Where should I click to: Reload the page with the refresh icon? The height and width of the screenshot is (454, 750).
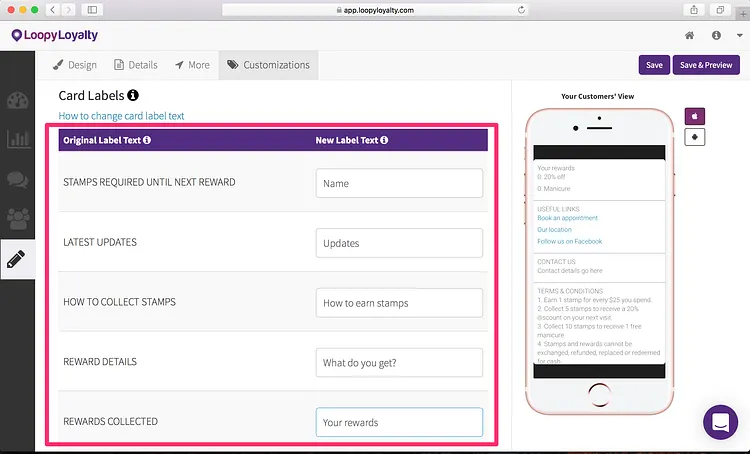point(521,10)
